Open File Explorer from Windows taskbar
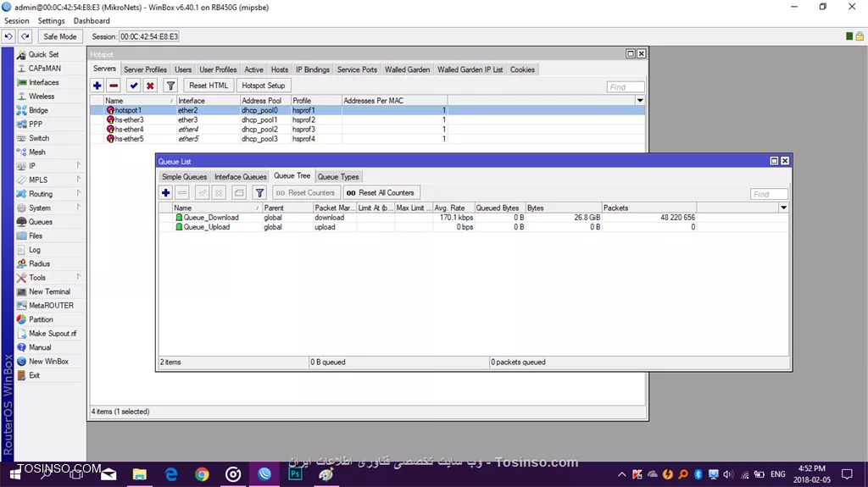Image resolution: width=868 pixels, height=487 pixels. (x=140, y=474)
